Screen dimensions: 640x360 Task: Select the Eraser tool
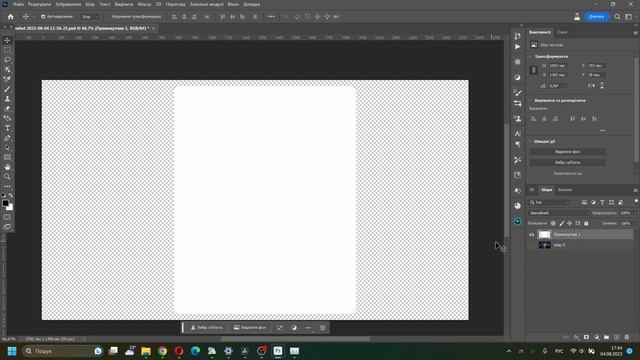click(7, 109)
